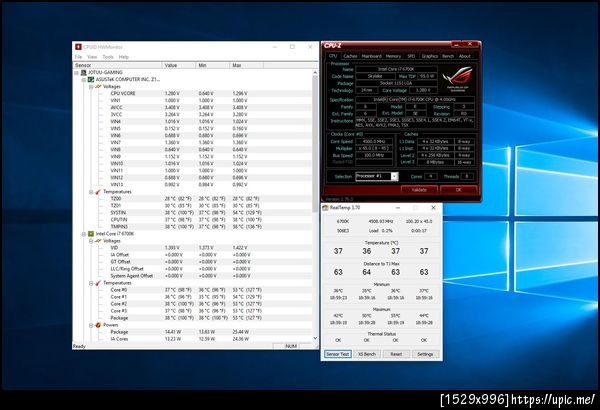Switch to the Bench tab in CPU-Z

448,56
